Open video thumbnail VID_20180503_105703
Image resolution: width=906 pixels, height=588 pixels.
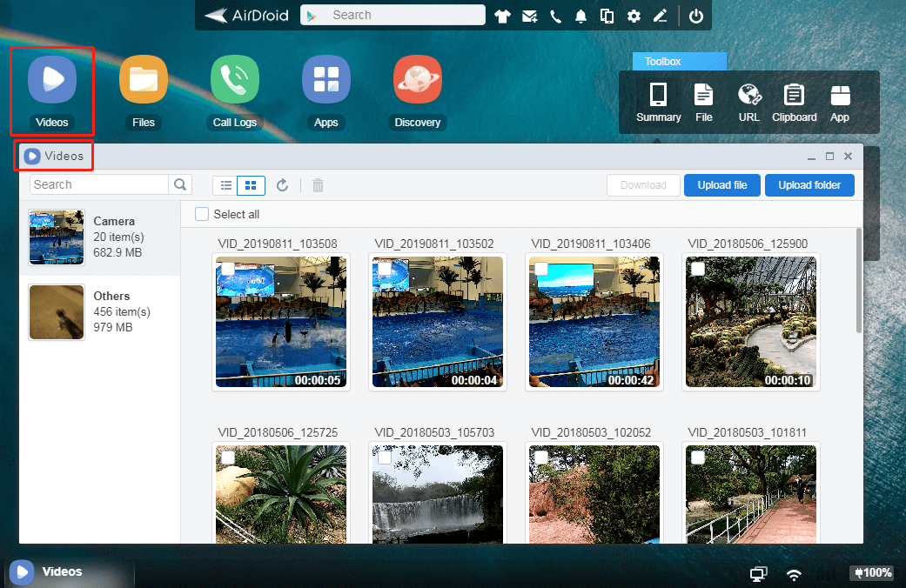pyautogui.click(x=438, y=494)
